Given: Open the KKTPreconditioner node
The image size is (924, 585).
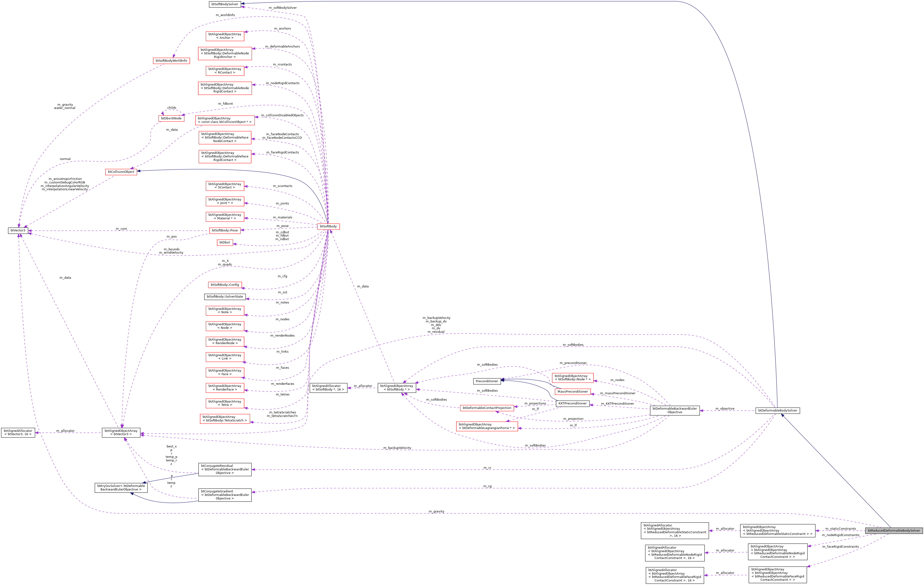Looking at the screenshot, I should (x=573, y=403).
